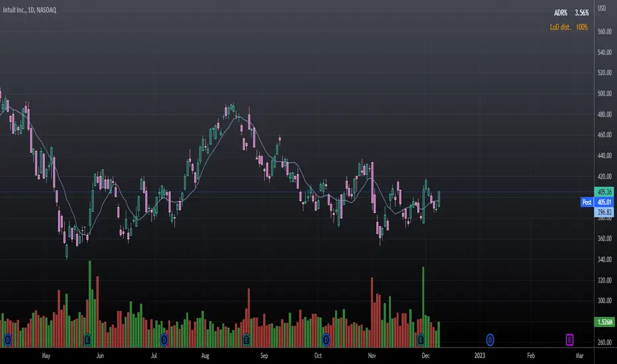The image size is (617, 364).
Task: Click the green 1.526M volume label
Action: [604, 322]
